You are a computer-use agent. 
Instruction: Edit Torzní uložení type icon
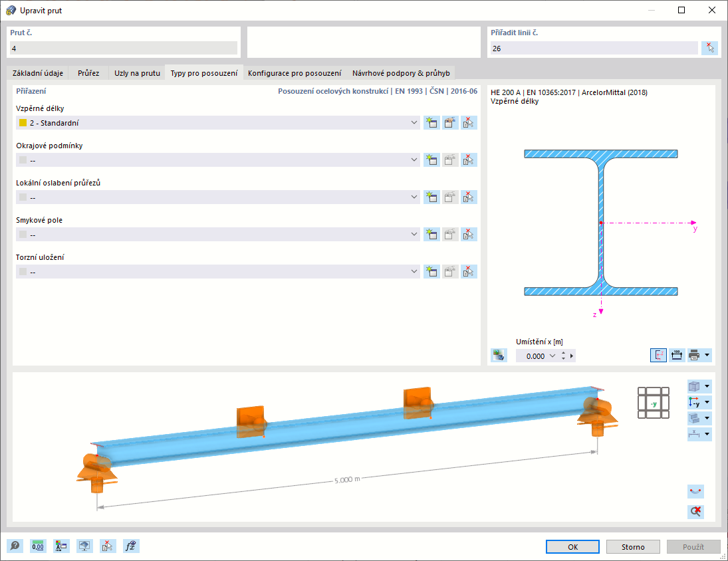click(x=450, y=271)
